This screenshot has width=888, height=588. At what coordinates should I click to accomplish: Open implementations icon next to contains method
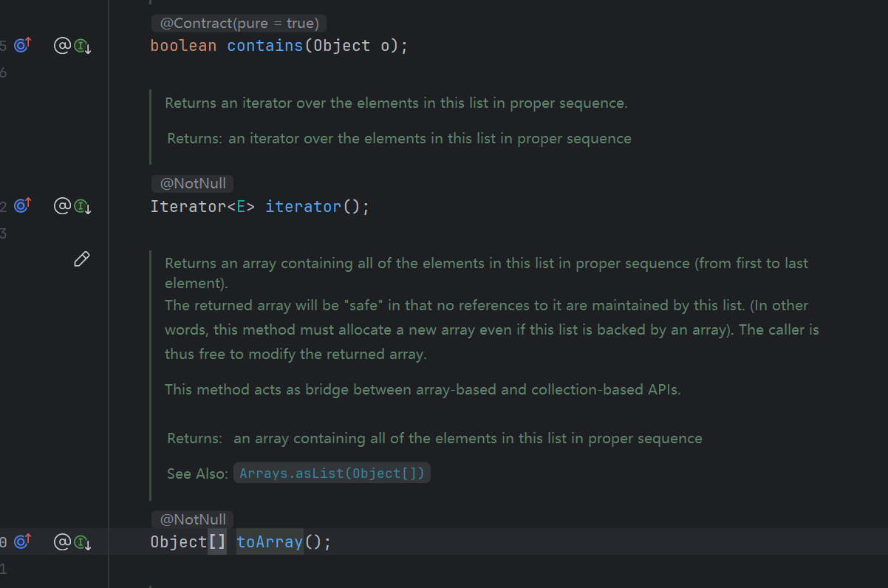click(x=82, y=47)
